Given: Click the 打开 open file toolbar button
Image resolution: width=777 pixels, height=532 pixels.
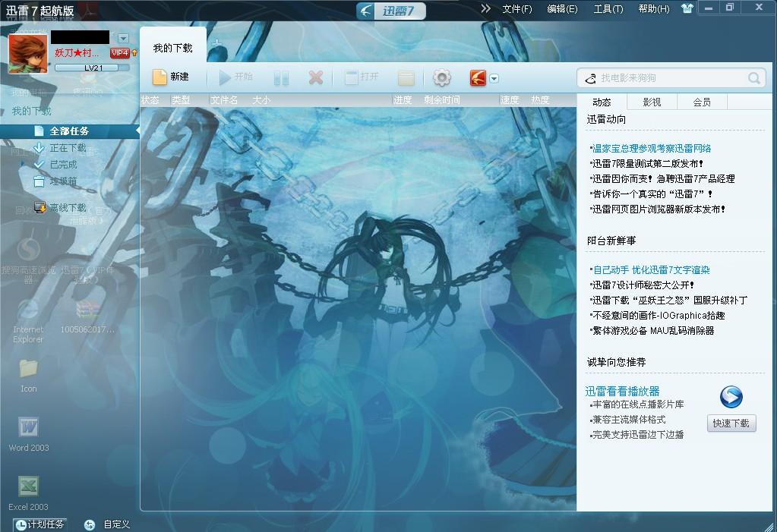Looking at the screenshot, I should [362, 77].
